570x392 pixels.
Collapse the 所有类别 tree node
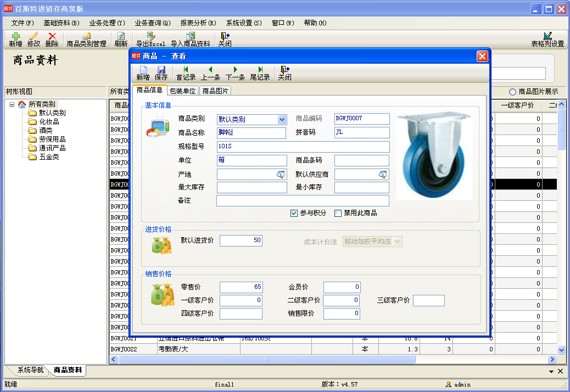click(x=12, y=104)
